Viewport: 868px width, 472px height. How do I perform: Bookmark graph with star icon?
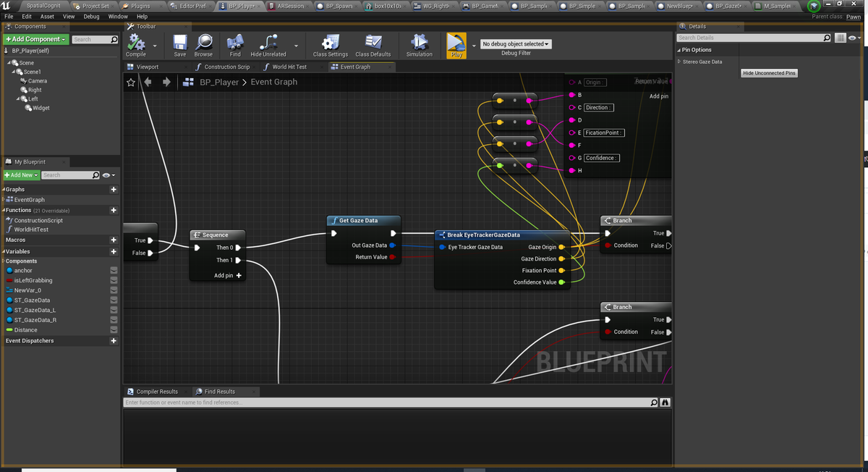[131, 82]
